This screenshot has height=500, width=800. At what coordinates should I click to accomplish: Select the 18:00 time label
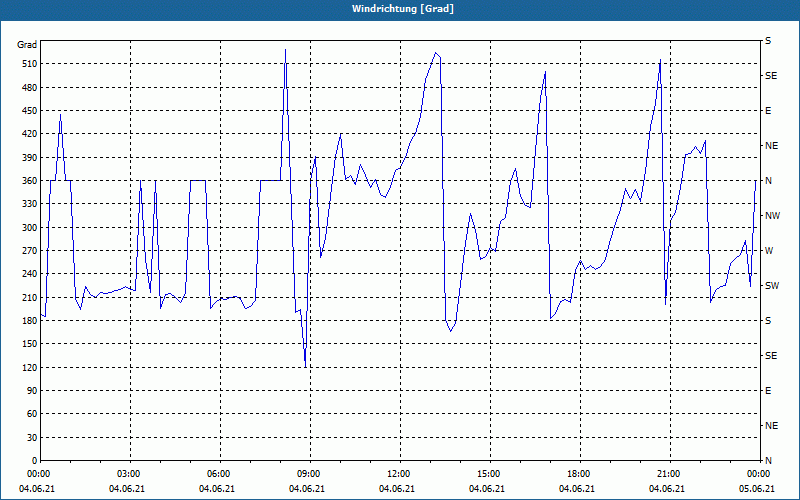coord(578,474)
